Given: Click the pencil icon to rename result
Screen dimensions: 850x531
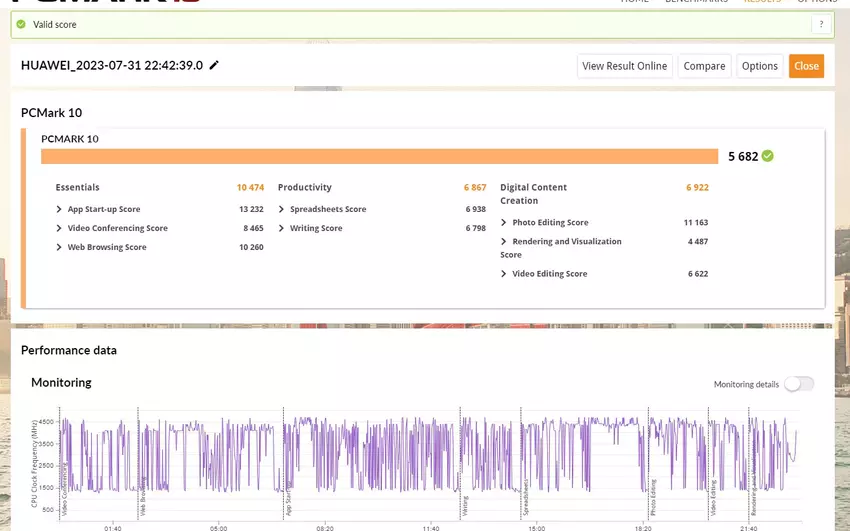Looking at the screenshot, I should pos(214,66).
